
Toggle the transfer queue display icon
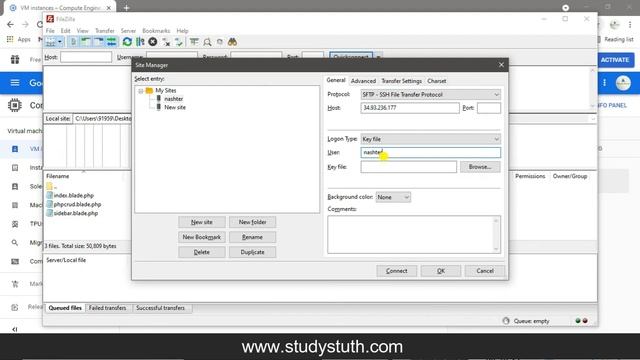[111, 42]
